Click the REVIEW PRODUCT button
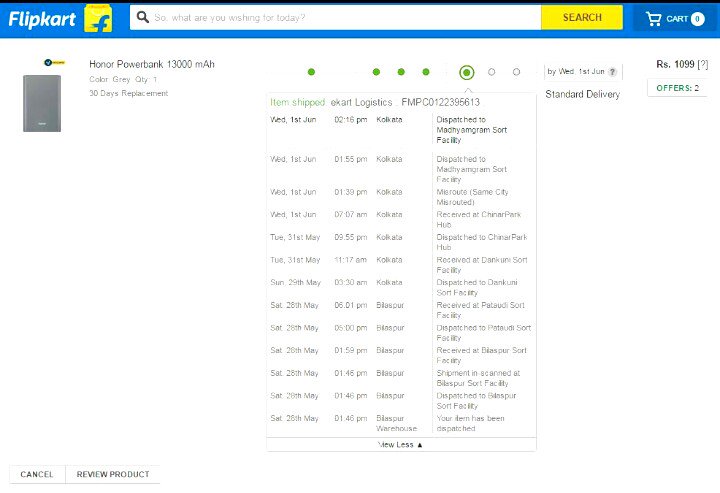Screen dimensions: 720x493 [113, 474]
